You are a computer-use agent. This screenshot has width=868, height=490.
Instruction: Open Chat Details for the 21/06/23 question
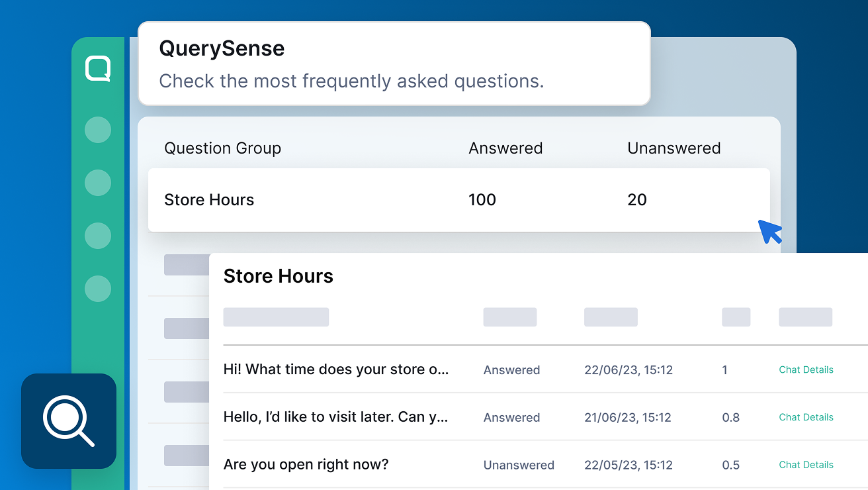pyautogui.click(x=806, y=417)
